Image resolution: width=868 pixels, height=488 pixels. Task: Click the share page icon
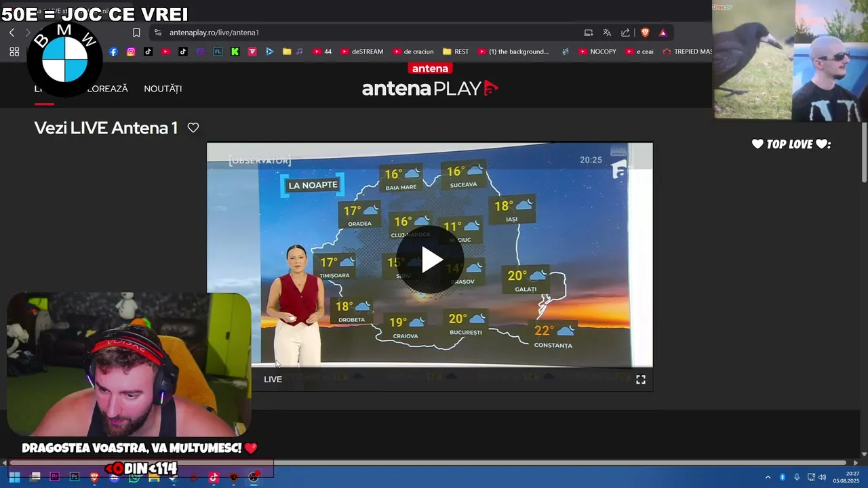(x=625, y=33)
